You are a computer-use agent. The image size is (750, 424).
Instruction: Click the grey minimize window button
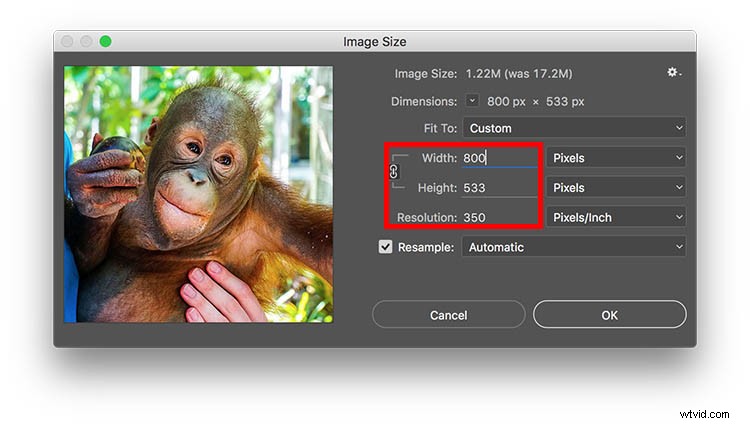pos(86,42)
